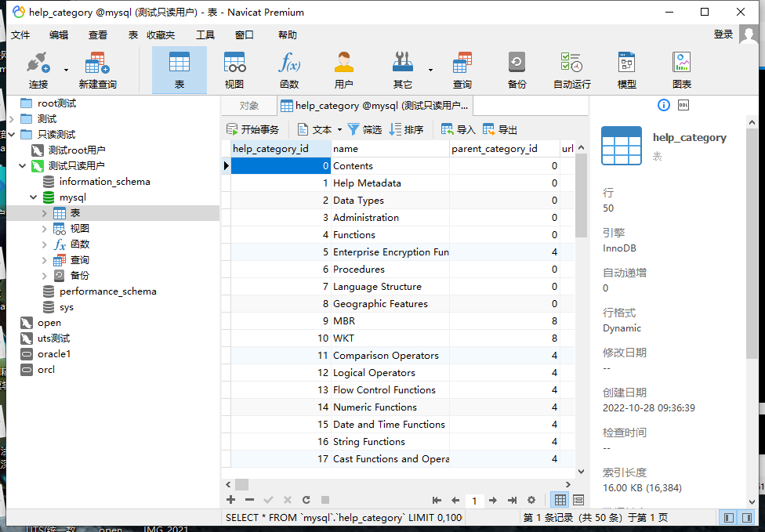
Task: Open the Automation (自动运行) toolbar icon
Action: pos(572,71)
